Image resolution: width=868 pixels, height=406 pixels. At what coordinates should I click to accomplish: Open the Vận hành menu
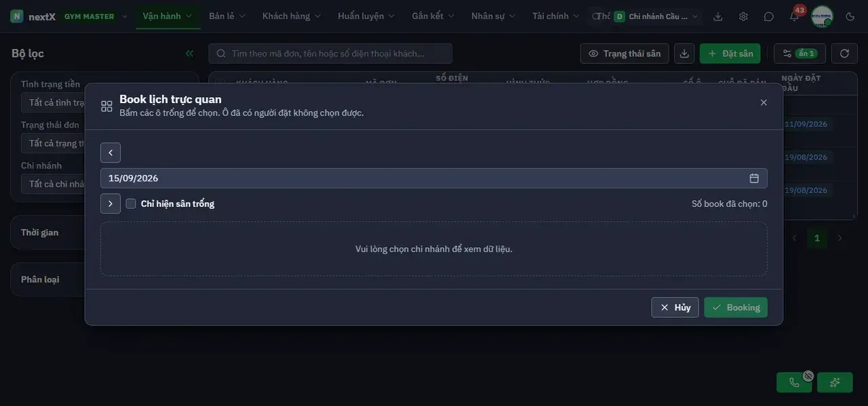pos(167,16)
